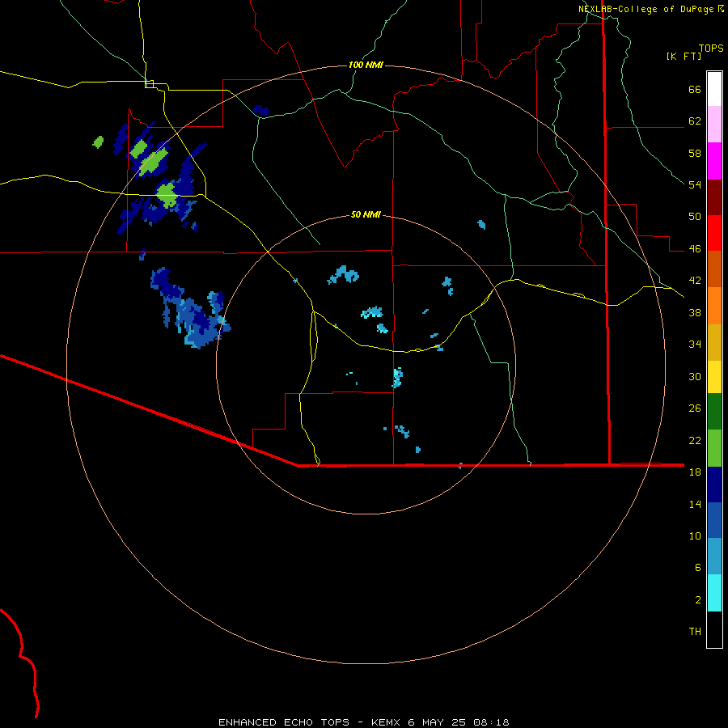Click the TH legend label
Screen dimensions: 728x728
695,631
